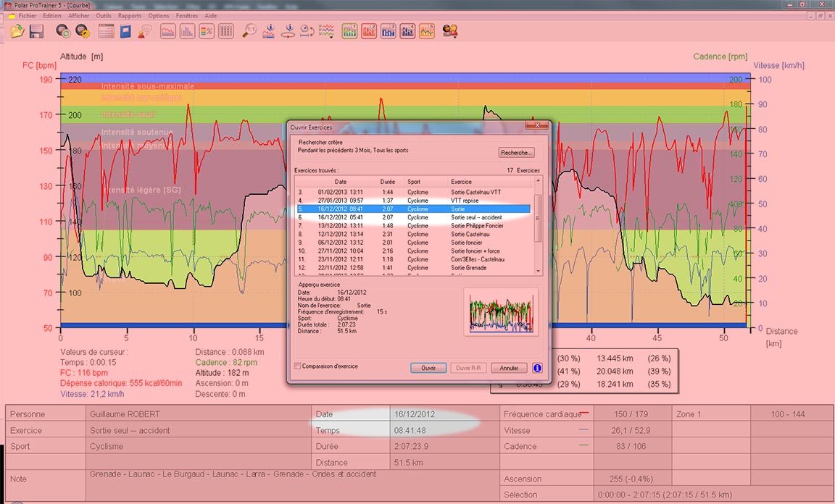Open the curve selection checklist icon
835x504 pixels.
326,31
